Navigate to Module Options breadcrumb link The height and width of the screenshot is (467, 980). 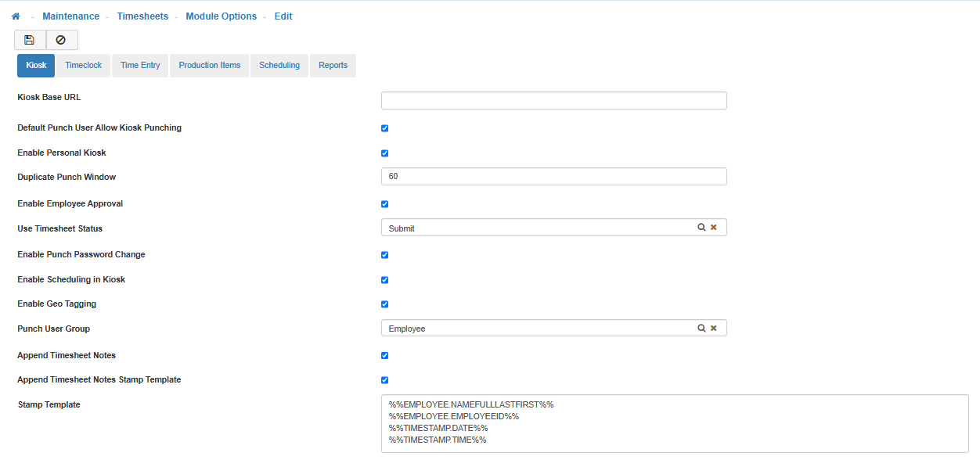tap(221, 16)
